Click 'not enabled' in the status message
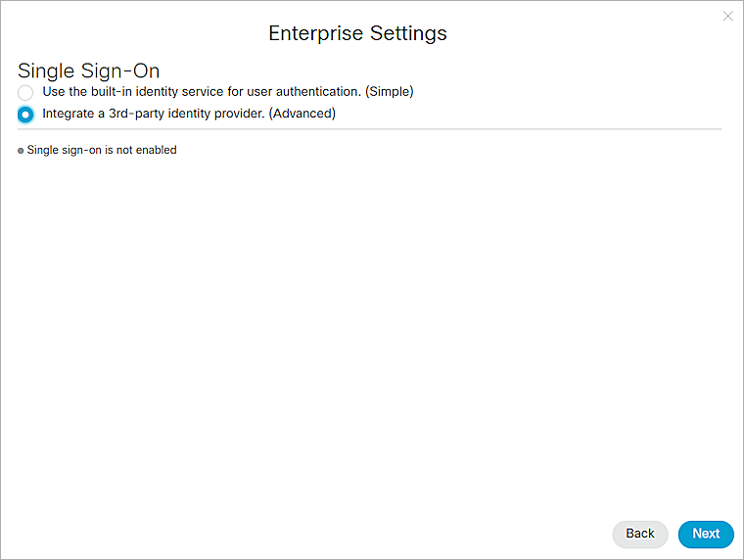The image size is (744, 560). coord(149,151)
